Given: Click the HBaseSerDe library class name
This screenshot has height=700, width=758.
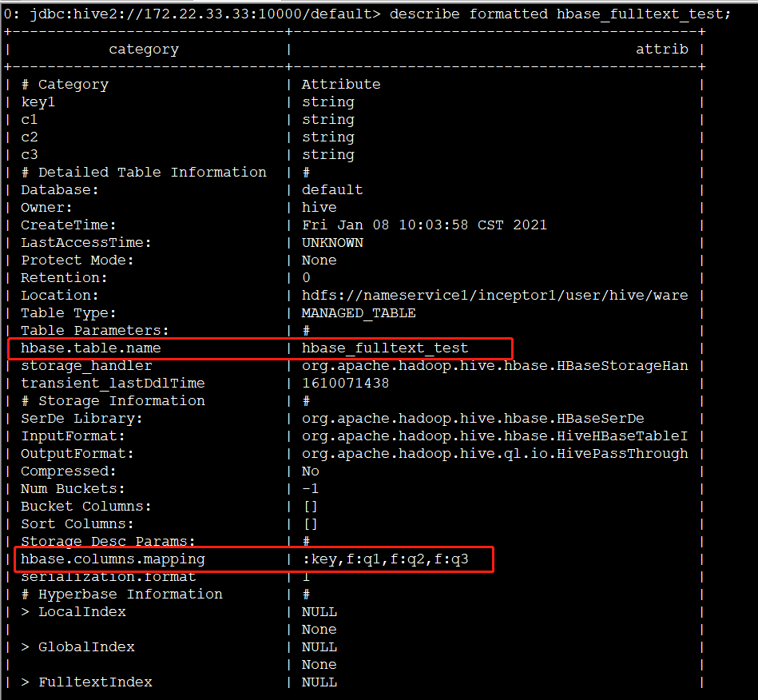Looking at the screenshot, I should (x=473, y=419).
